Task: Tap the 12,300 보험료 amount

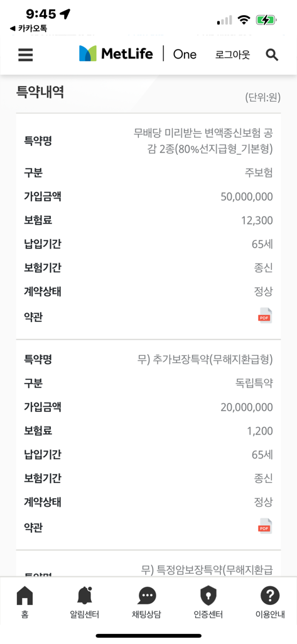Action: [257, 221]
